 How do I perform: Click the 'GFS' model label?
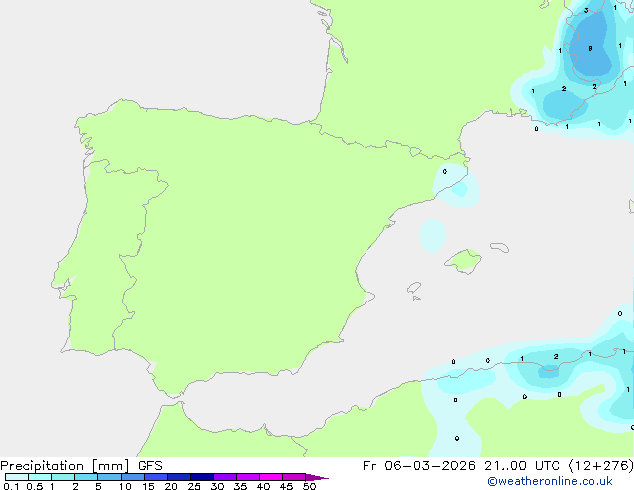[x=150, y=466]
